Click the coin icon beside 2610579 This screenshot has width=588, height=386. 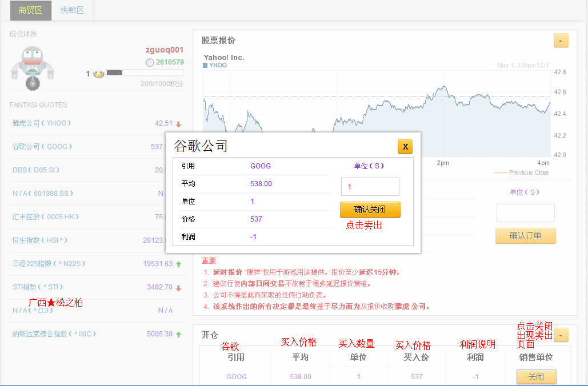[150, 62]
